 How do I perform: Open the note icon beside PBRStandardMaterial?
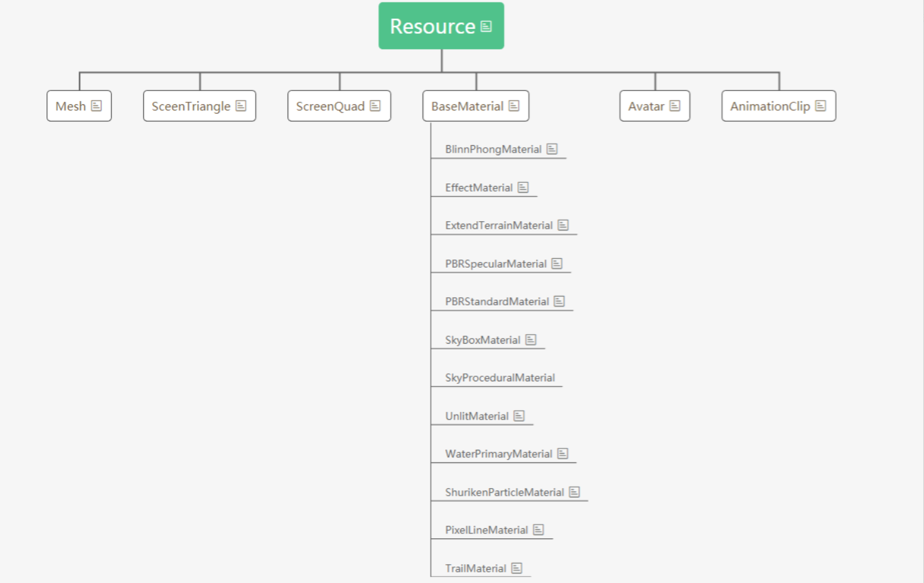tap(559, 301)
